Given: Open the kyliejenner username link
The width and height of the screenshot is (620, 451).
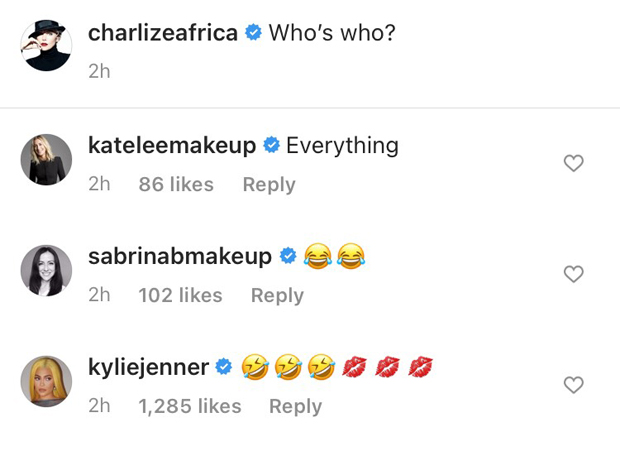Looking at the screenshot, I should pos(148,368).
